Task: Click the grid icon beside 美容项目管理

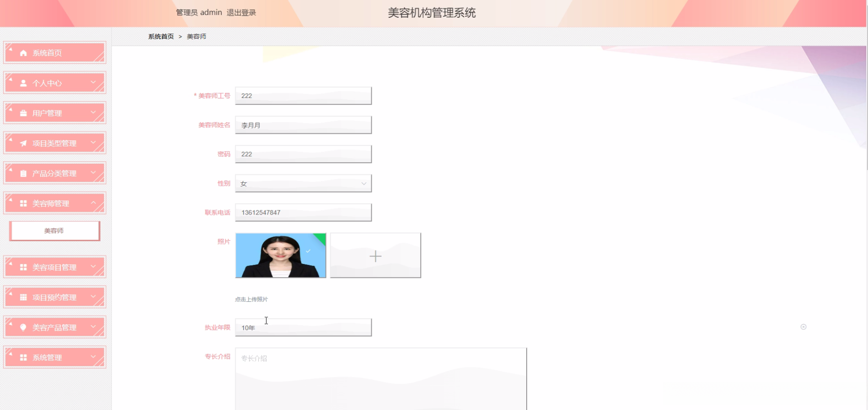Action: click(23, 268)
